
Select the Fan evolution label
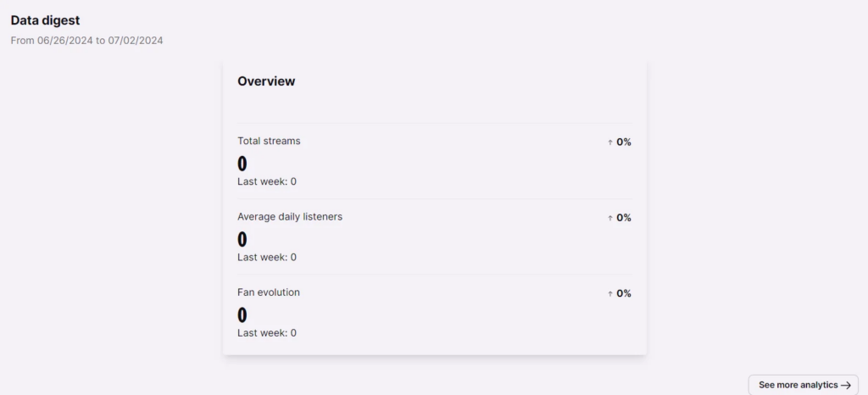click(x=269, y=292)
